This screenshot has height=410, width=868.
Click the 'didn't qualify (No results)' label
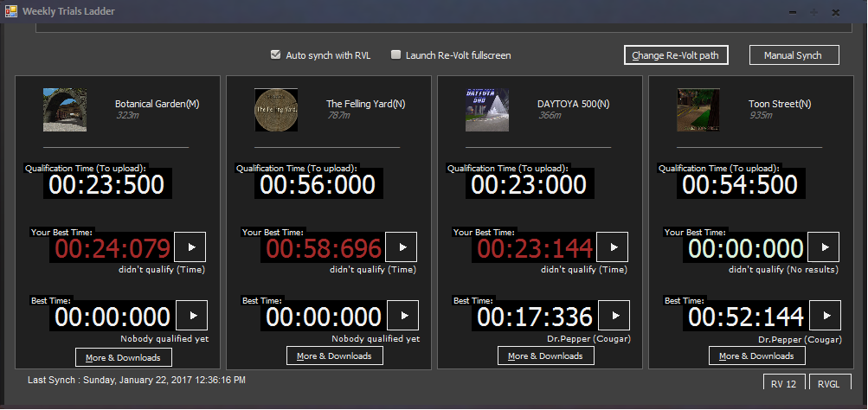(783, 270)
